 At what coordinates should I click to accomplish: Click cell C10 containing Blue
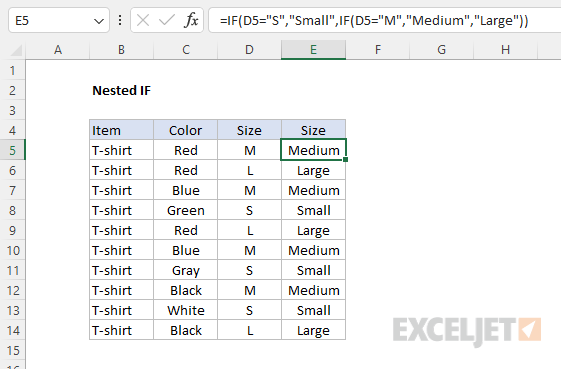(185, 251)
